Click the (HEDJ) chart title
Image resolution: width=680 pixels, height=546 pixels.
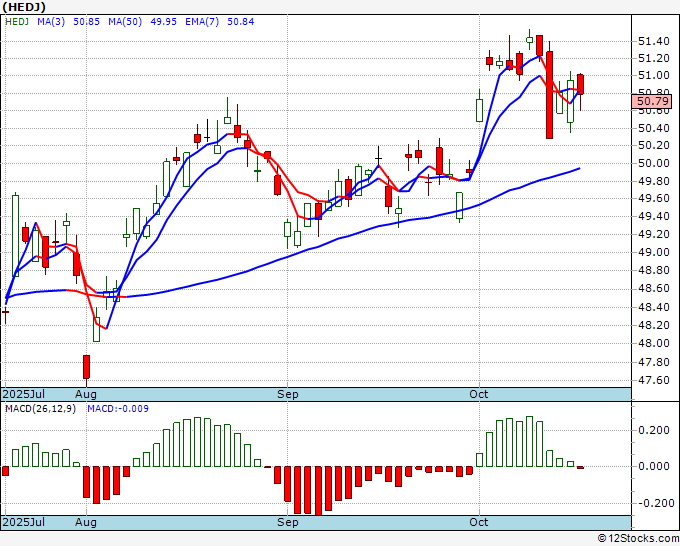pyautogui.click(x=23, y=7)
